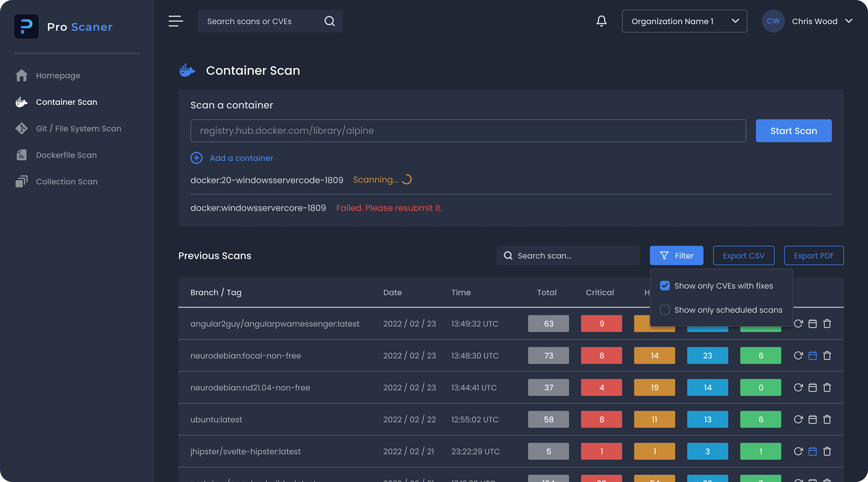
Task: Click blue badge 13 in ubuntu:latest row
Action: [x=707, y=419]
